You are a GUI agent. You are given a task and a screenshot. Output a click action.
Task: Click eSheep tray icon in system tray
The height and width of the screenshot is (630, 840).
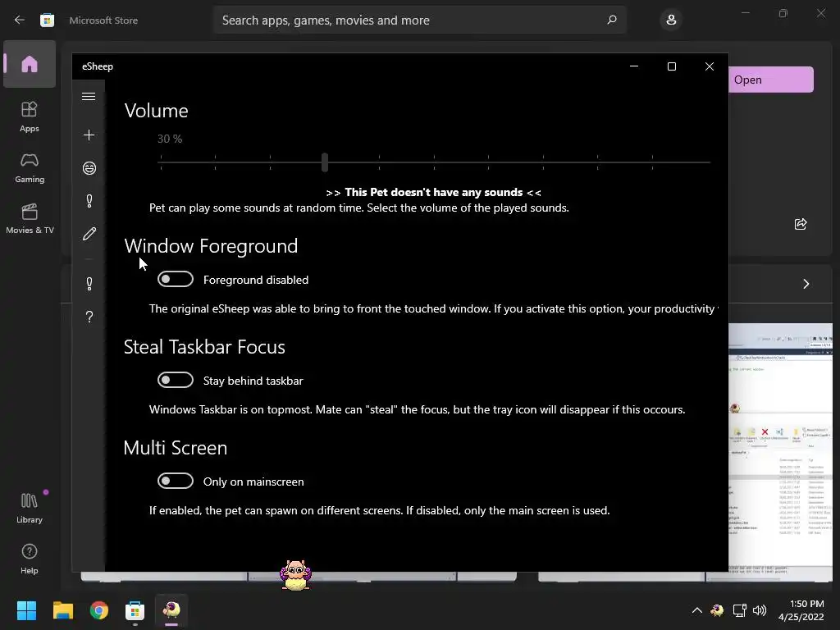[x=717, y=610]
